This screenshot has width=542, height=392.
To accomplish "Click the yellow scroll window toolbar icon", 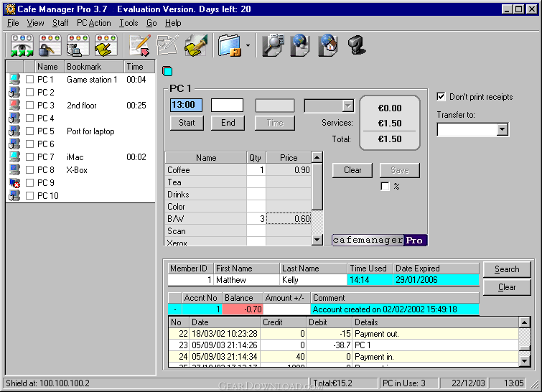I will pos(106,45).
